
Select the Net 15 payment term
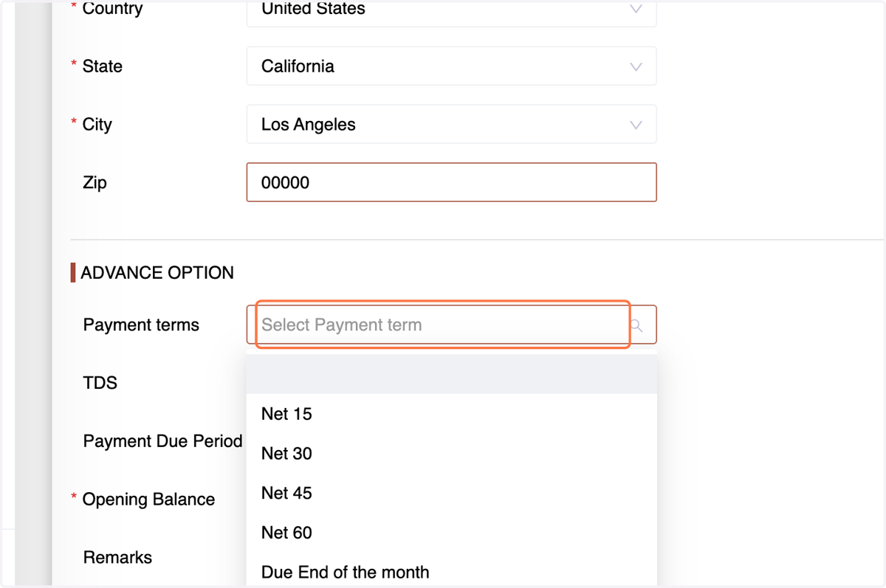451,414
